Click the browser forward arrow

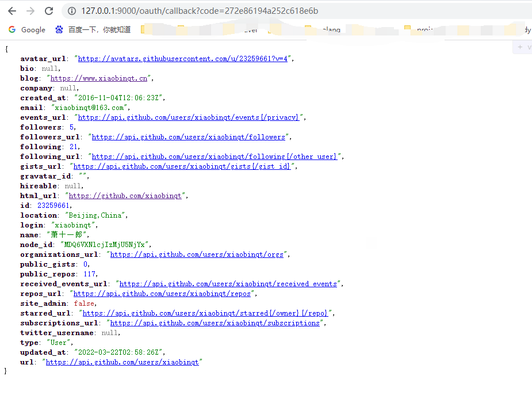30,11
